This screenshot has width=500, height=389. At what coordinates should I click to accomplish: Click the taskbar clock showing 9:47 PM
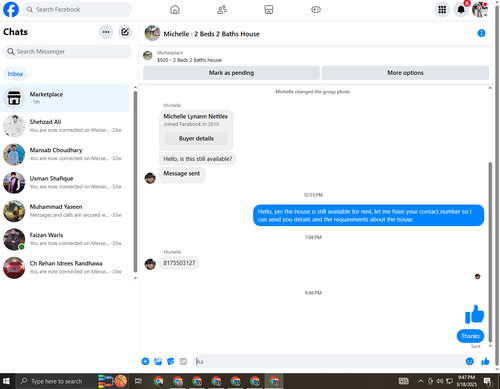(466, 381)
